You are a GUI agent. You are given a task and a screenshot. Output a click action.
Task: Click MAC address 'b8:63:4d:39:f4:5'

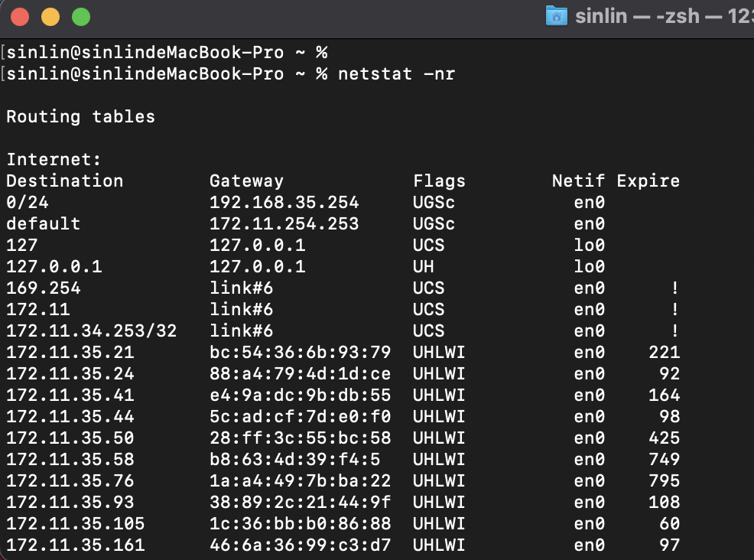click(295, 460)
